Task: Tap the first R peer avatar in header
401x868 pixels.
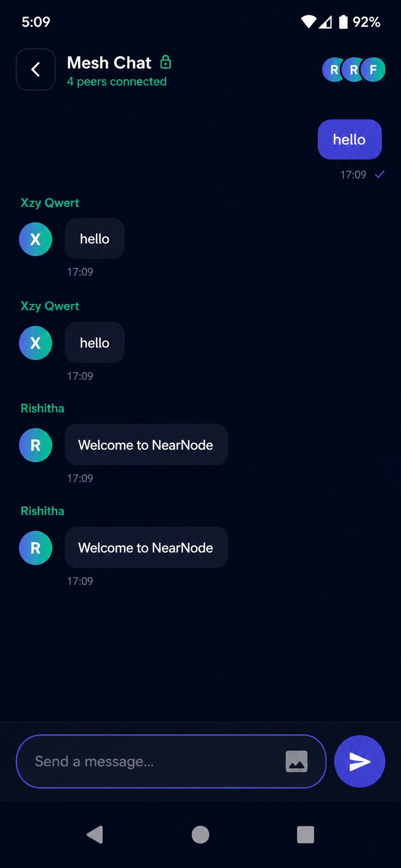Action: [334, 70]
